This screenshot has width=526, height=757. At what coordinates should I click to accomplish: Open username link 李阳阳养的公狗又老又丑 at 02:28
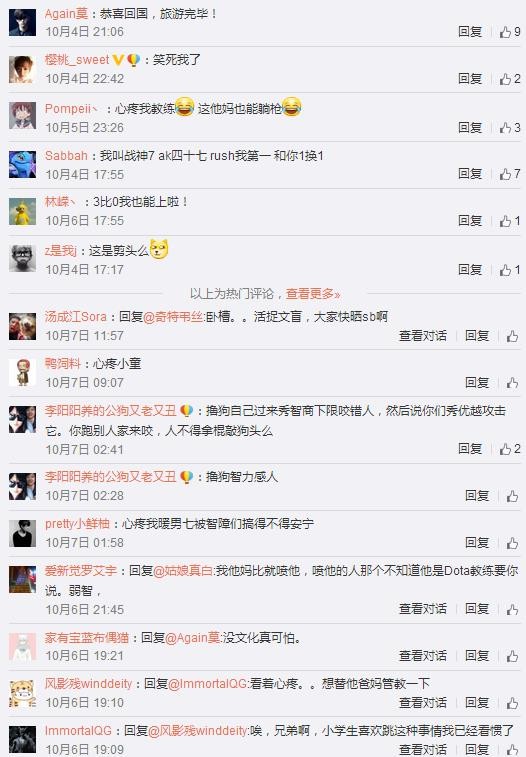(111, 477)
